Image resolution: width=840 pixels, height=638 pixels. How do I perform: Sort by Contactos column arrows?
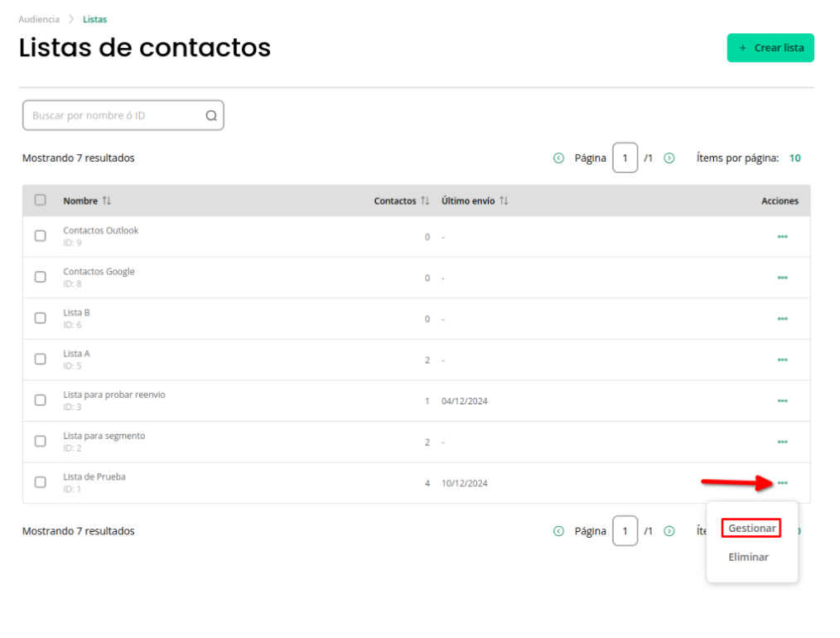pyautogui.click(x=425, y=201)
